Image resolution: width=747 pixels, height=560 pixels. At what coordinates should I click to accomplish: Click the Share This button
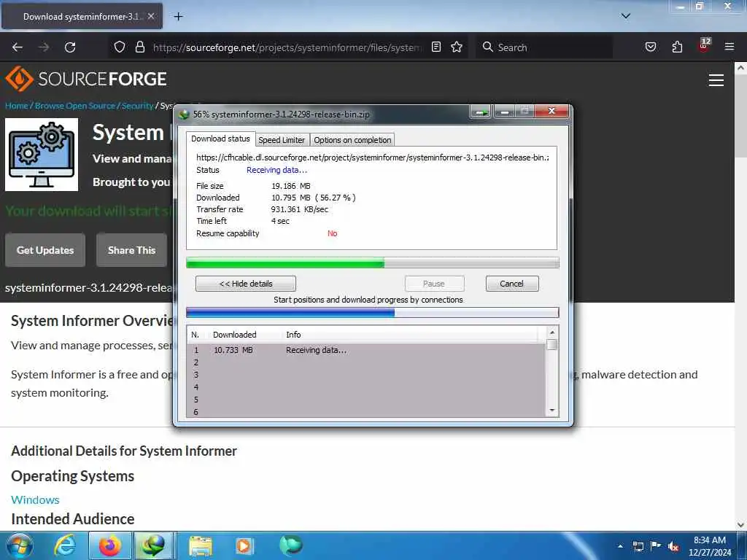click(x=131, y=250)
